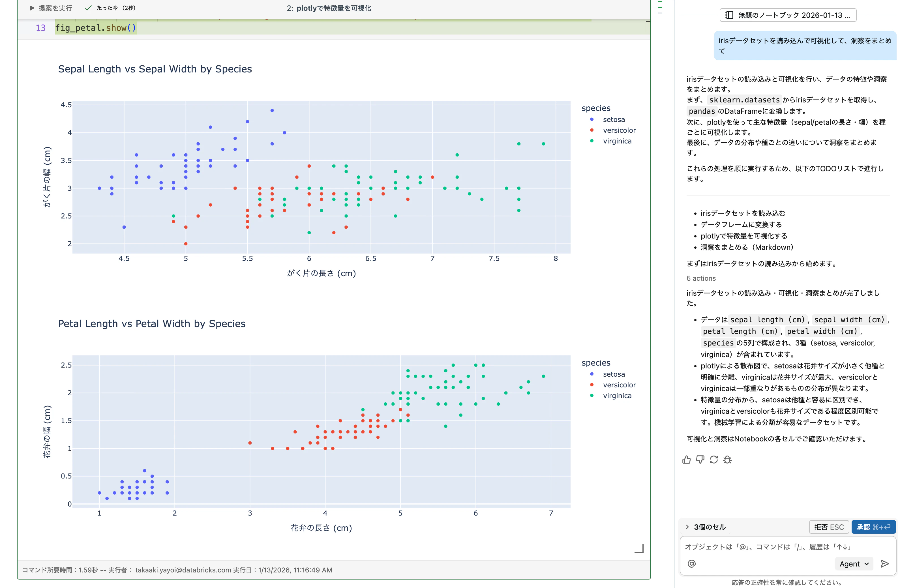
Task: Click the @ object mention icon
Action: tap(692, 563)
